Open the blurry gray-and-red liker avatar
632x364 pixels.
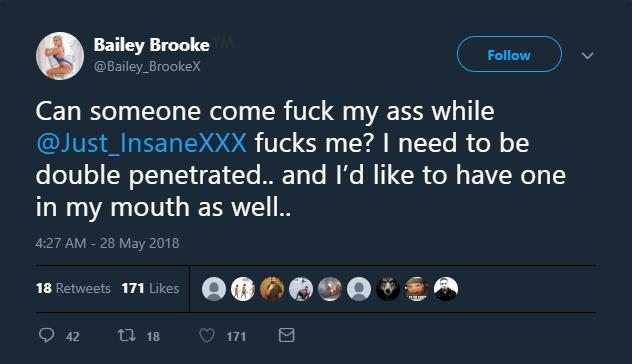click(330, 289)
